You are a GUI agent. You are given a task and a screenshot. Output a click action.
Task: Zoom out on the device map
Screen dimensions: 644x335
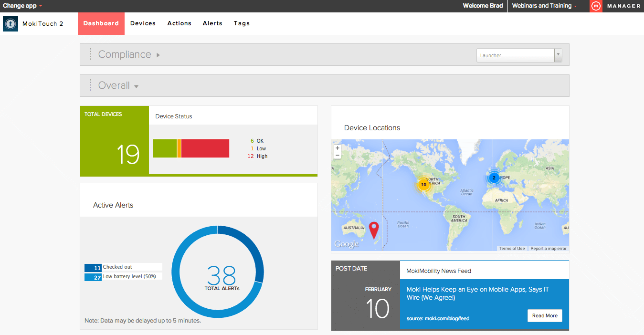click(338, 156)
